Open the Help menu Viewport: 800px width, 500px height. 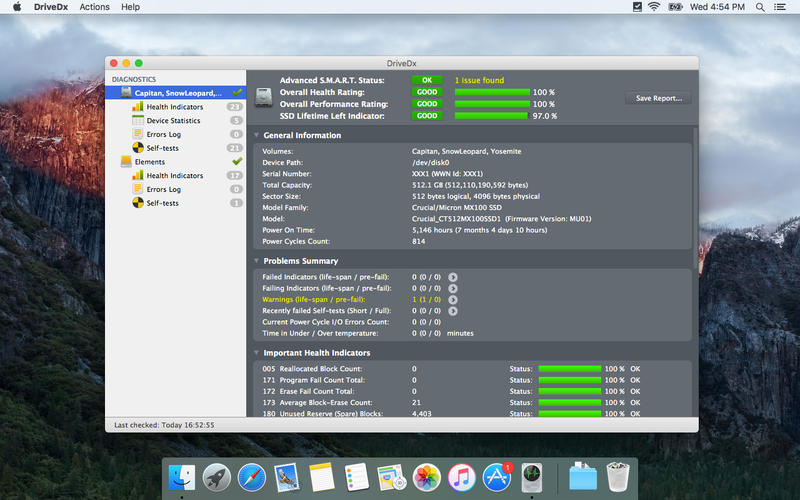[130, 7]
